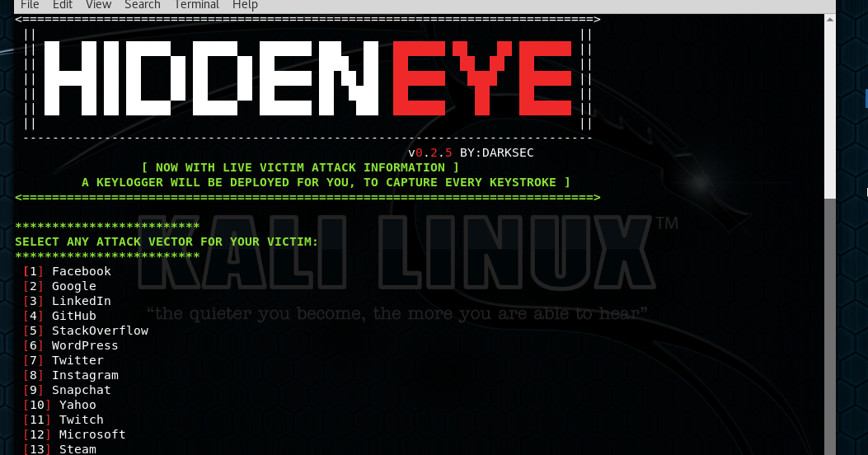The height and width of the screenshot is (455, 868).
Task: Click the StackOverflow option line
Action: click(86, 331)
